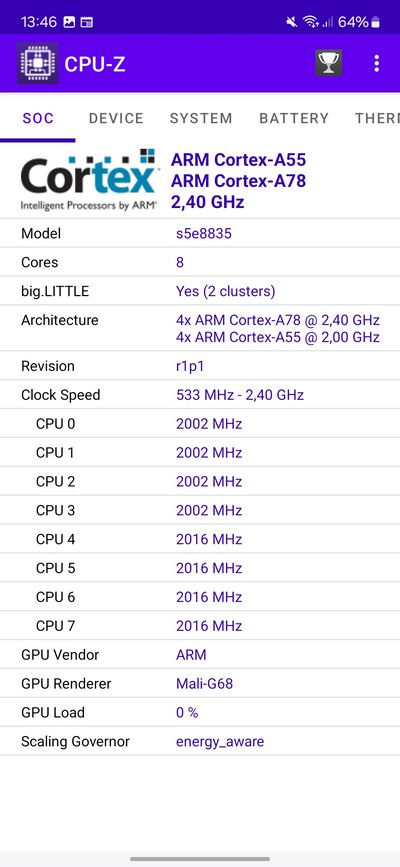The width and height of the screenshot is (400, 867).
Task: Tap the battery status icon
Action: tap(376, 22)
